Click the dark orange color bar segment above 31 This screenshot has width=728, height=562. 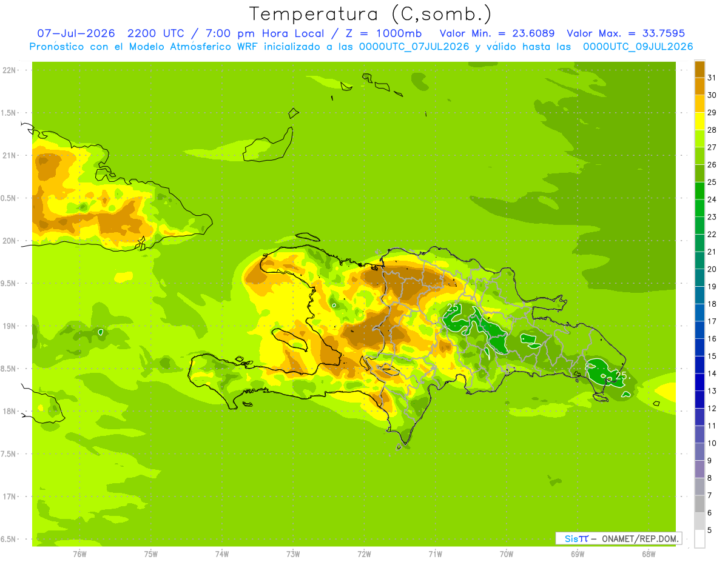click(x=699, y=69)
